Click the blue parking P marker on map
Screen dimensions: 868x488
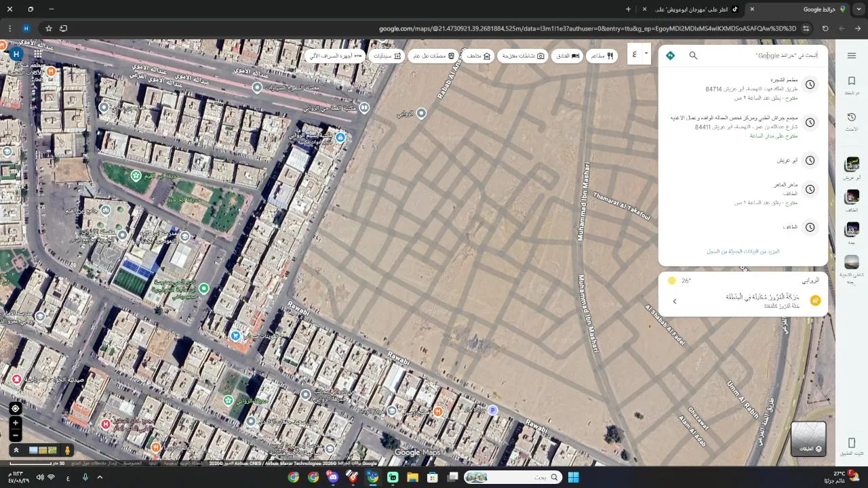[x=493, y=410]
